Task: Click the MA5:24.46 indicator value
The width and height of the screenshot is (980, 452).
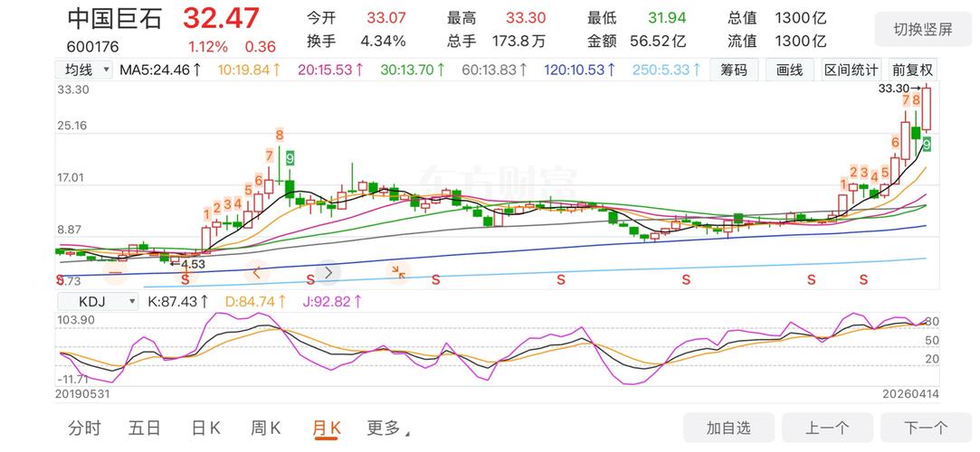Action: tap(161, 70)
